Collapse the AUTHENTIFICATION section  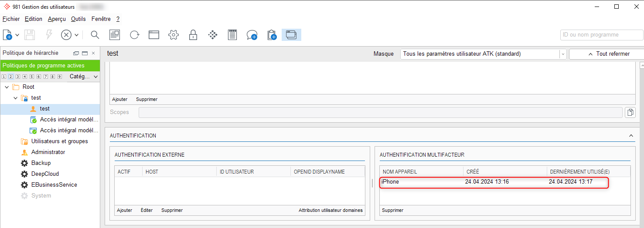631,136
